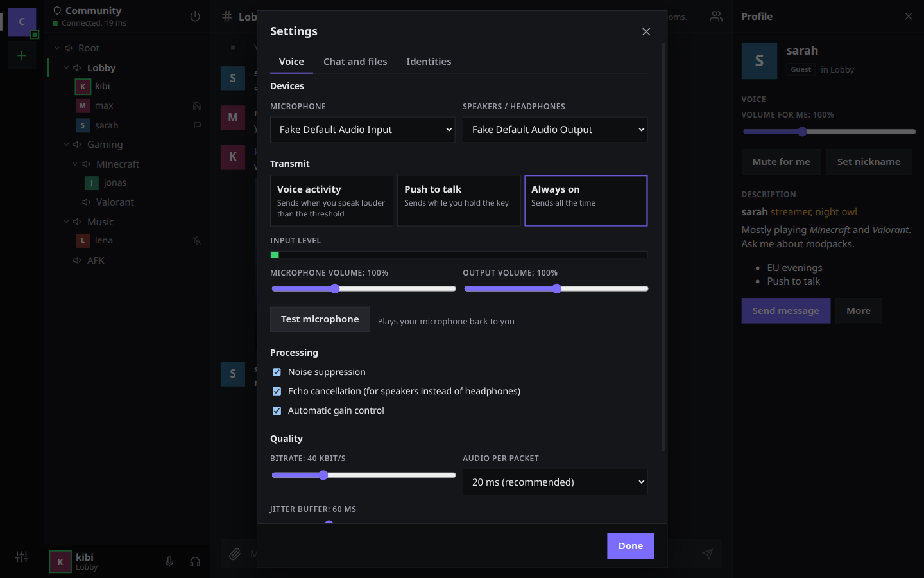Add a new server with plus icon
Screen dimensions: 924x578
[22, 56]
